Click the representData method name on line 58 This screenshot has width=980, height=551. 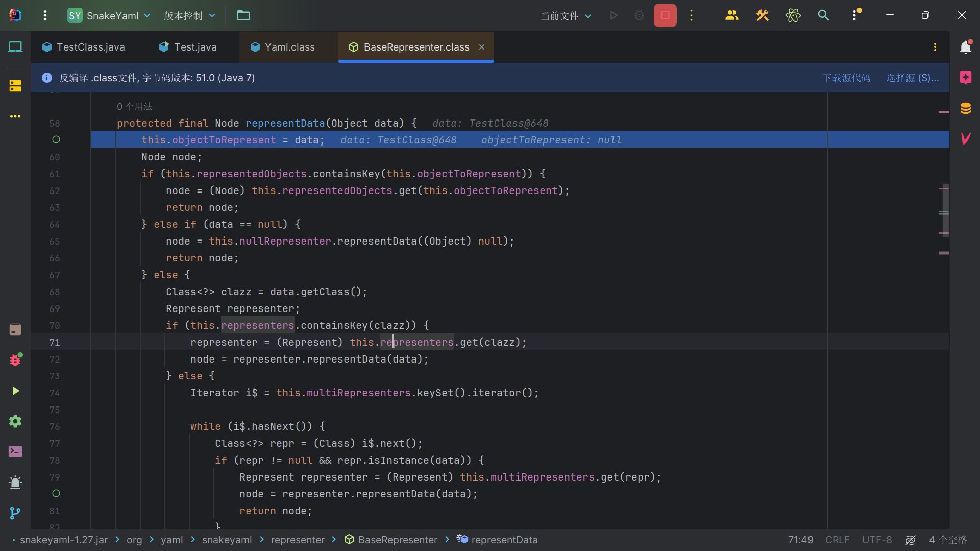(285, 123)
